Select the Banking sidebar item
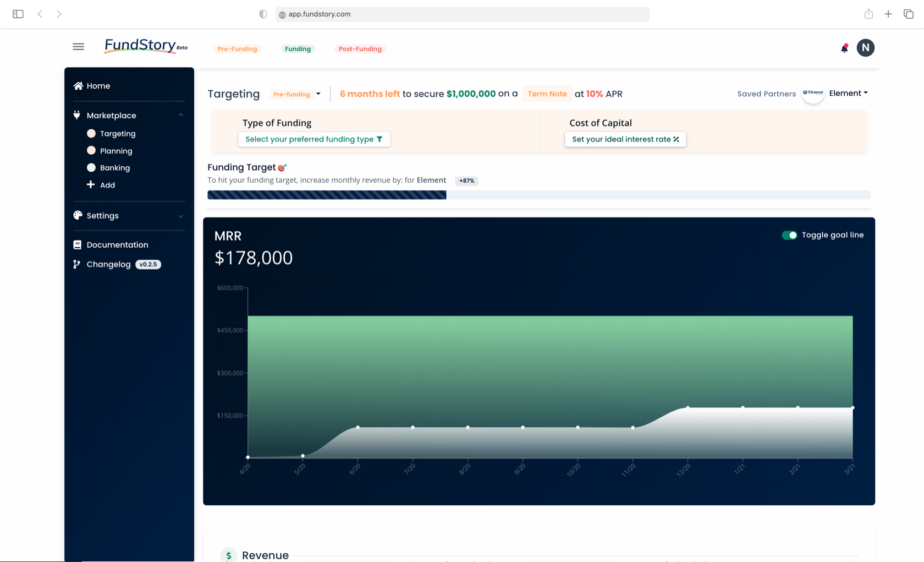 pos(114,168)
